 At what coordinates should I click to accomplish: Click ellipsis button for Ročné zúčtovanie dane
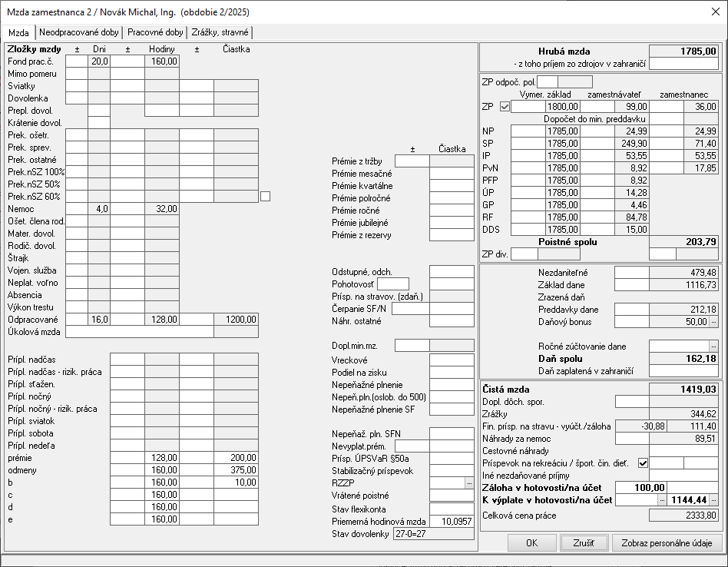pos(713,346)
